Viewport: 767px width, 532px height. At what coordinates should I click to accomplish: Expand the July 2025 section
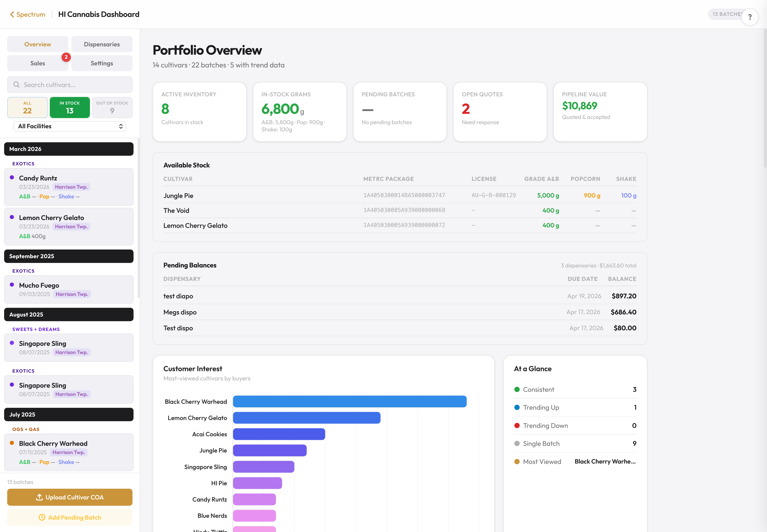pyautogui.click(x=69, y=414)
